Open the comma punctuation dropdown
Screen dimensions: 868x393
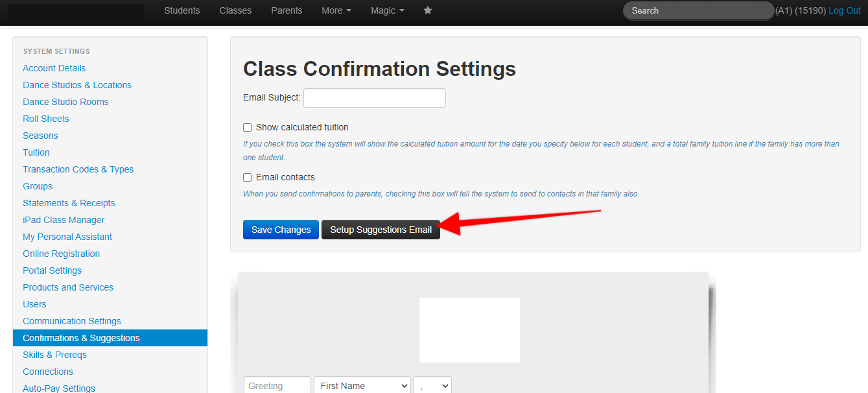click(x=432, y=385)
